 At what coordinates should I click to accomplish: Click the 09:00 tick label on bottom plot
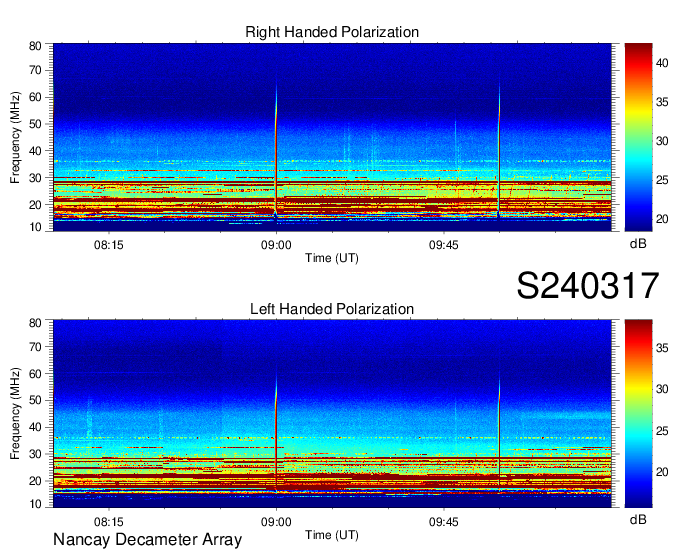point(276,522)
